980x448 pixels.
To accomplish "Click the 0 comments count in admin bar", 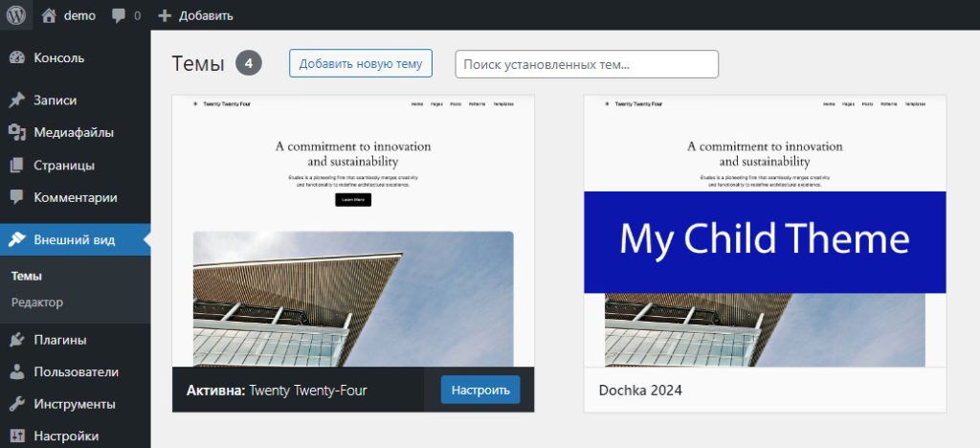I will pos(137,15).
